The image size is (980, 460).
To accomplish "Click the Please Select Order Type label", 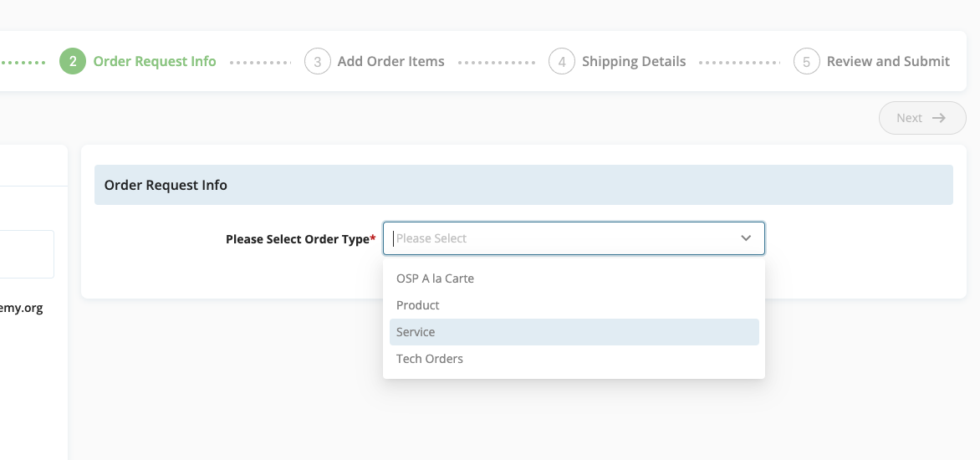I will tap(301, 238).
